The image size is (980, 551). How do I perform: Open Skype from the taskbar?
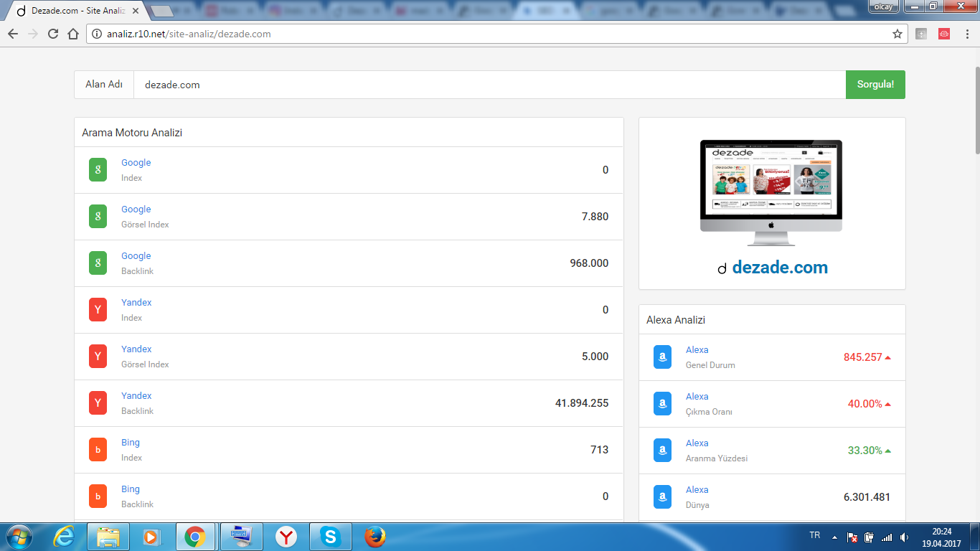click(x=330, y=537)
